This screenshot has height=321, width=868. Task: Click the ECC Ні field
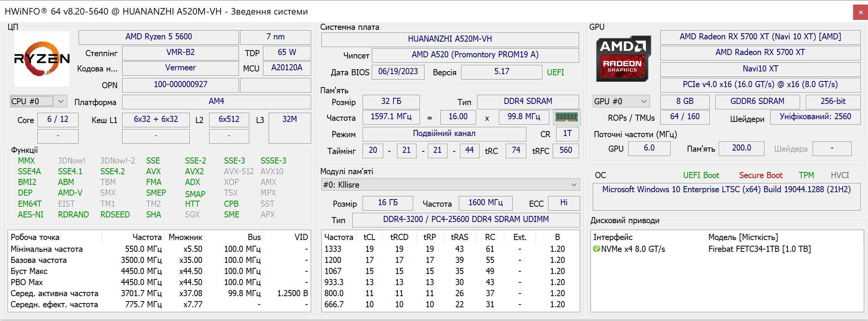[x=564, y=203]
